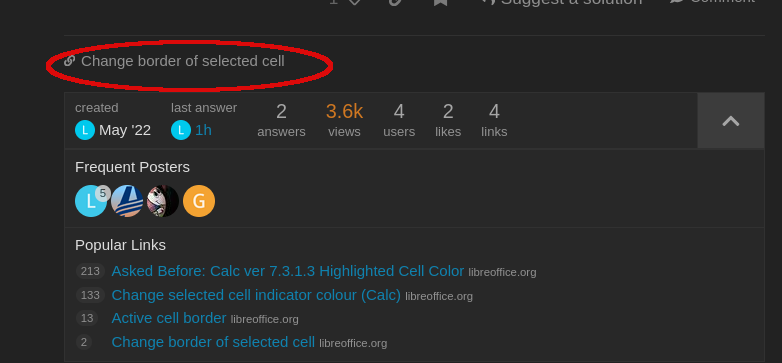Open the last popular link 'Change border of selected cell'
The image size is (782, 363).
pos(213,342)
